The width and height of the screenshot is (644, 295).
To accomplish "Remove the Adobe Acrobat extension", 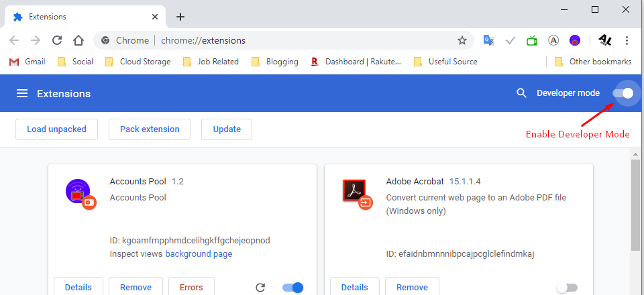I will [412, 287].
